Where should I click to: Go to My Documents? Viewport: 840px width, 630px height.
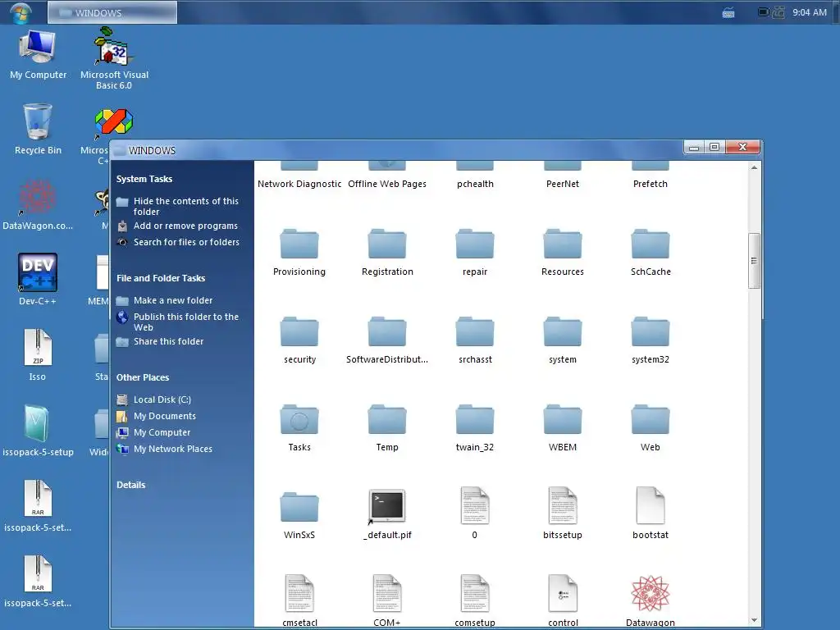coord(164,416)
